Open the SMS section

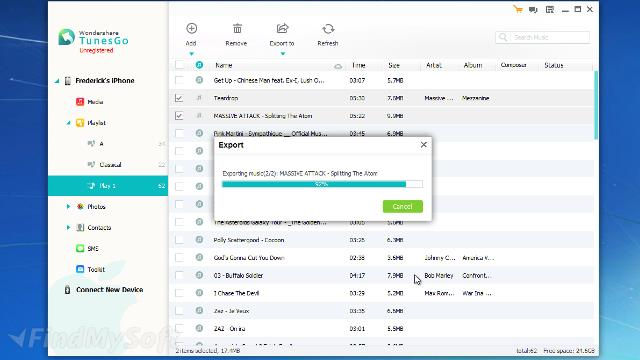[93, 248]
